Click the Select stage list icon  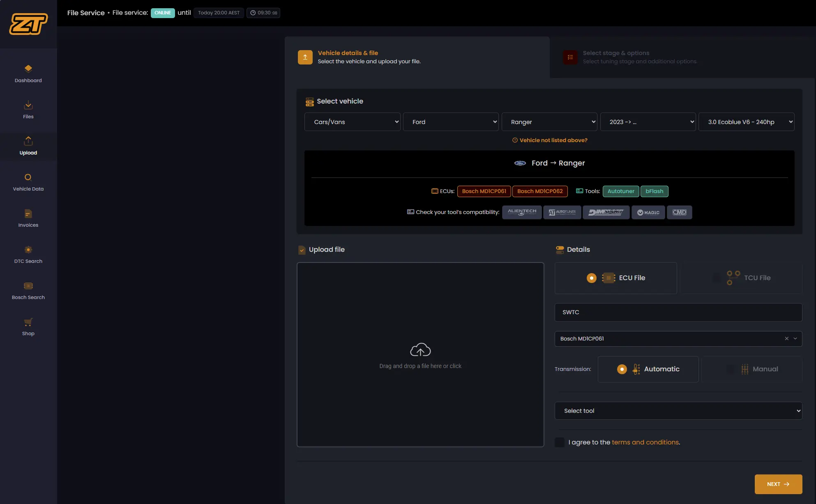click(x=570, y=57)
